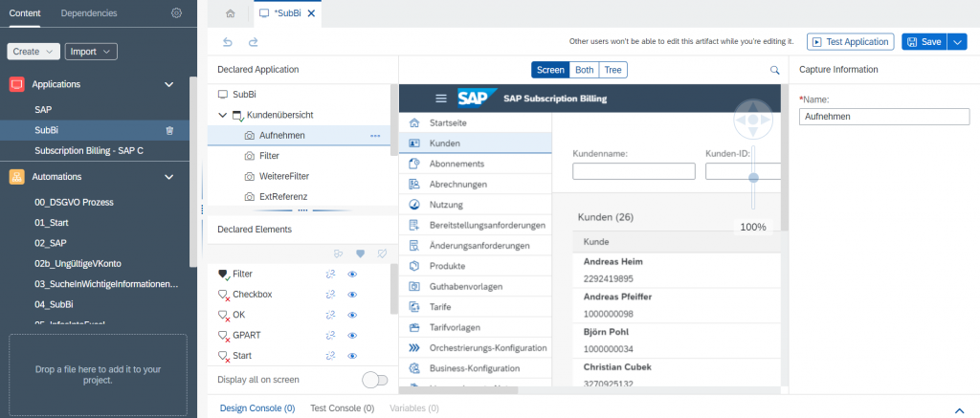Close the *SubBi tab
The width and height of the screenshot is (980, 418).
point(311,13)
